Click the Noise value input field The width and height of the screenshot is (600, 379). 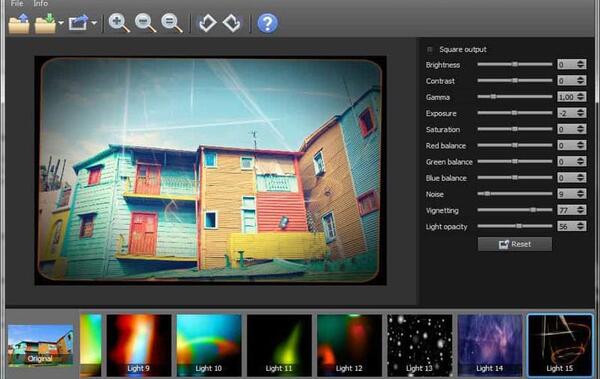pos(567,194)
